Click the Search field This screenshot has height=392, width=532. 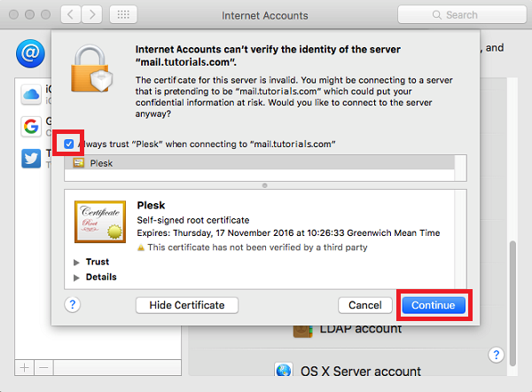click(x=462, y=14)
